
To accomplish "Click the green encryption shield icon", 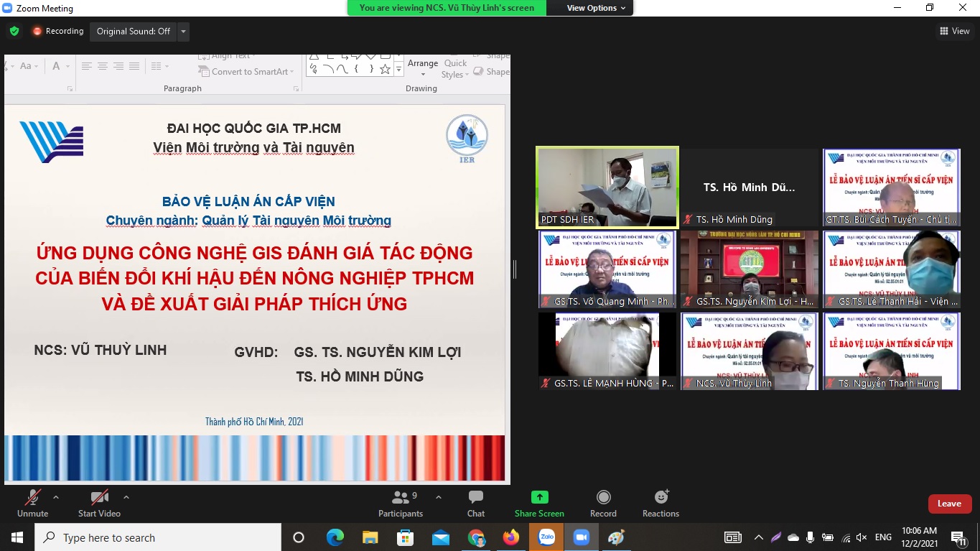I will click(14, 31).
